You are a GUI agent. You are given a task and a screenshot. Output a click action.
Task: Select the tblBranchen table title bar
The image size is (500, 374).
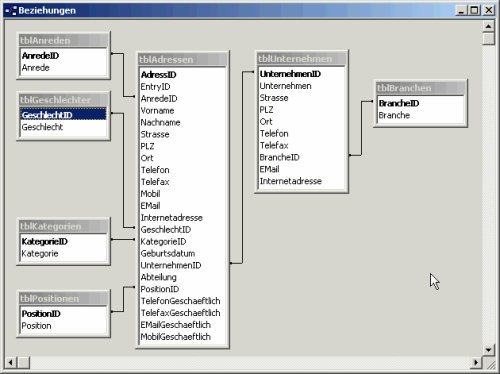(x=421, y=88)
